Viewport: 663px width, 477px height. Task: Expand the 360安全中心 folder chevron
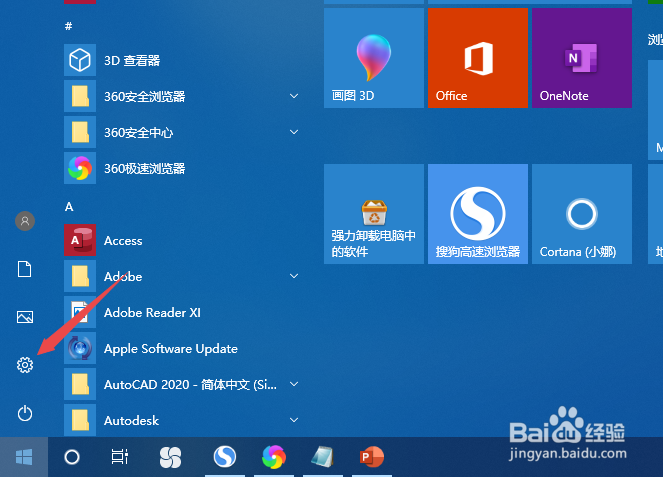[294, 132]
